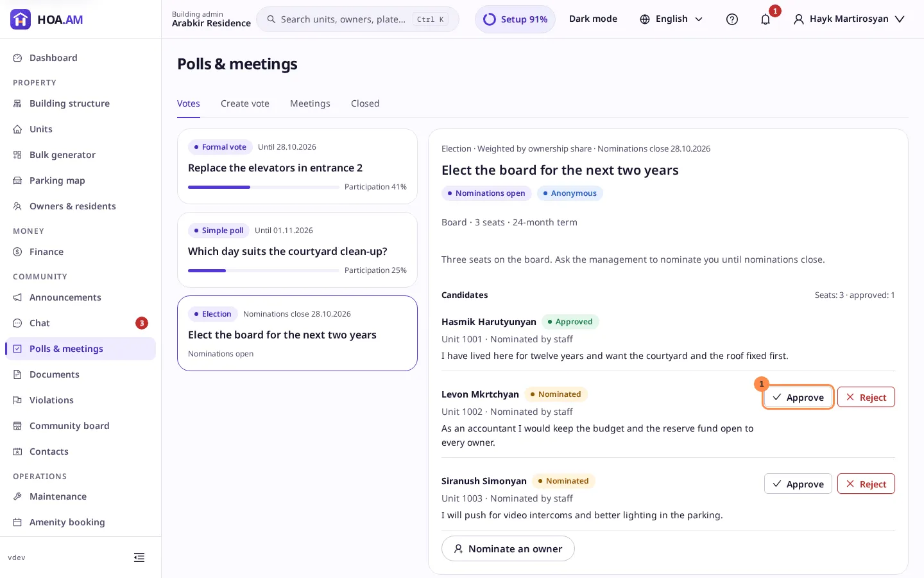Open the Replace the elevators vote card

click(297, 166)
